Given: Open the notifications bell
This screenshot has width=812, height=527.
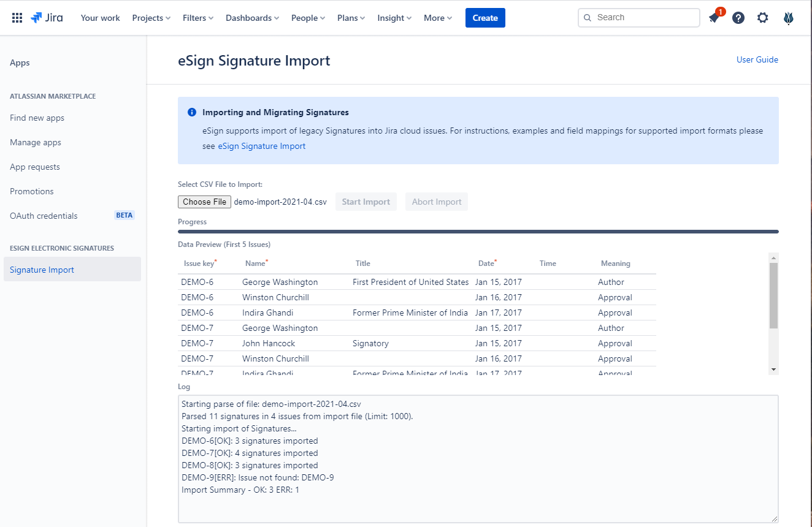Looking at the screenshot, I should click(714, 18).
